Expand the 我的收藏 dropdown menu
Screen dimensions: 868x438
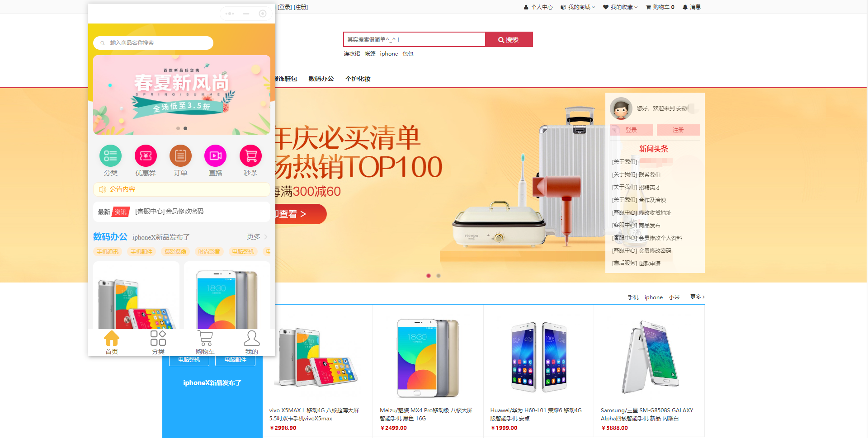620,7
